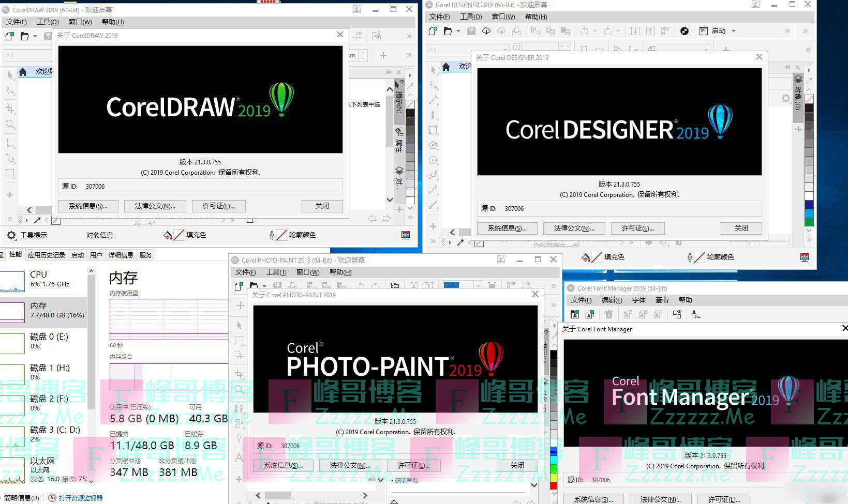
Task: Click Export icon in Corel DESIGNER toolbar
Action: (650, 31)
